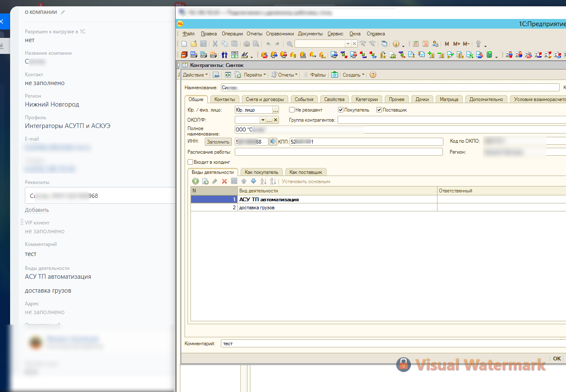Open the Документы menu
This screenshot has height=392, width=566.
(310, 34)
